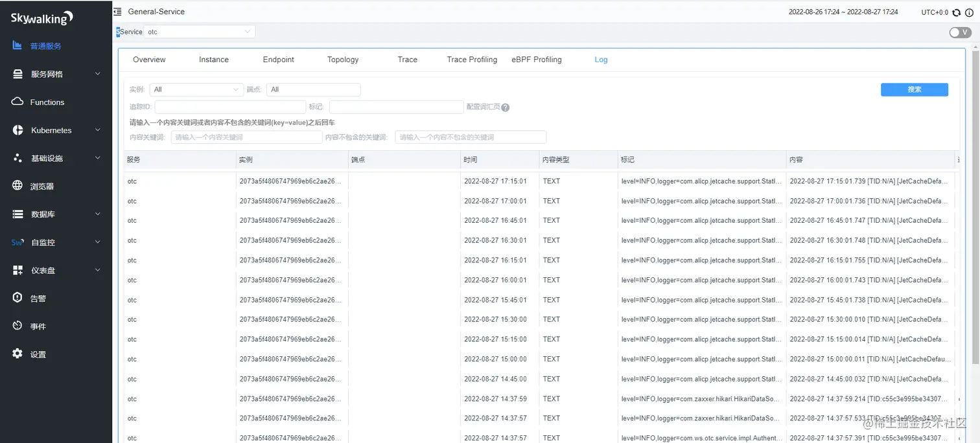The width and height of the screenshot is (980, 443).
Task: Click the 基础设施 sidebar icon
Action: point(17,158)
